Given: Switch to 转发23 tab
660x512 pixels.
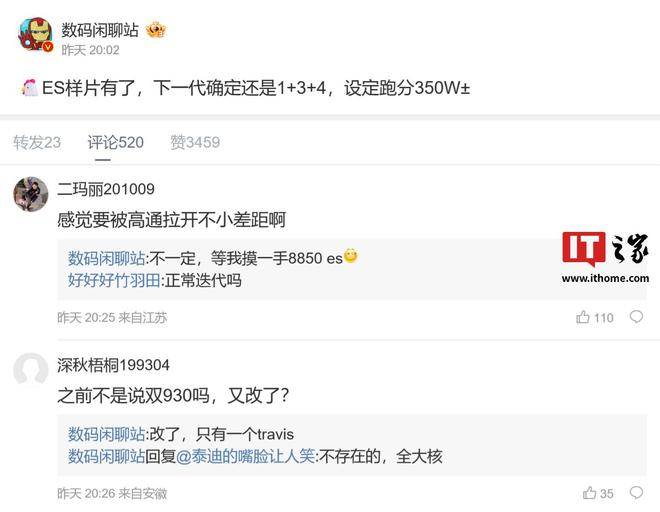Looking at the screenshot, I should tap(37, 142).
